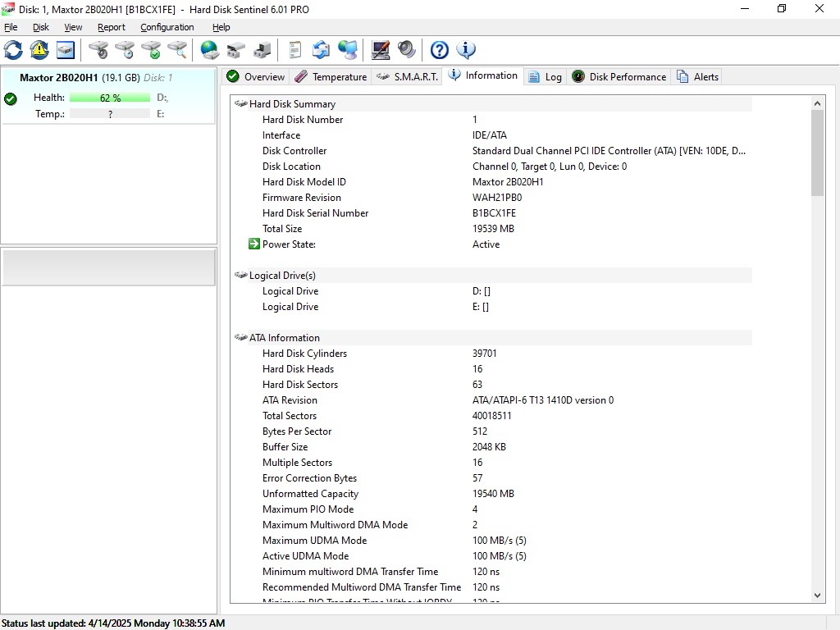Click the disk with stethoscope test icon
840x630 pixels.
[x=98, y=50]
